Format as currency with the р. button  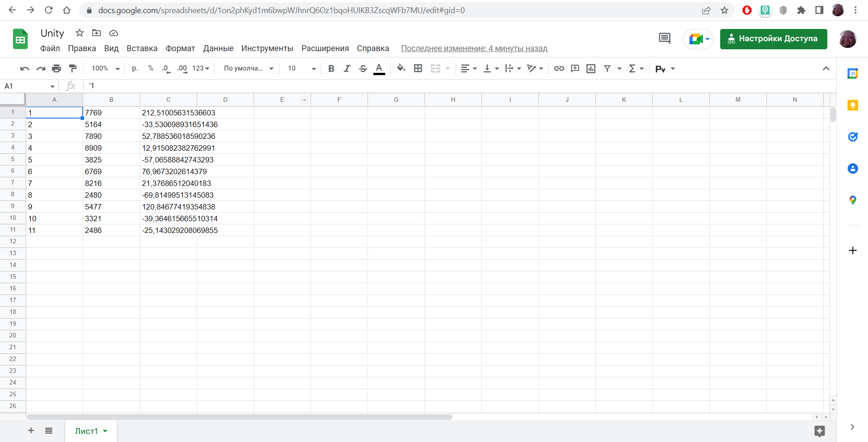pyautogui.click(x=135, y=69)
